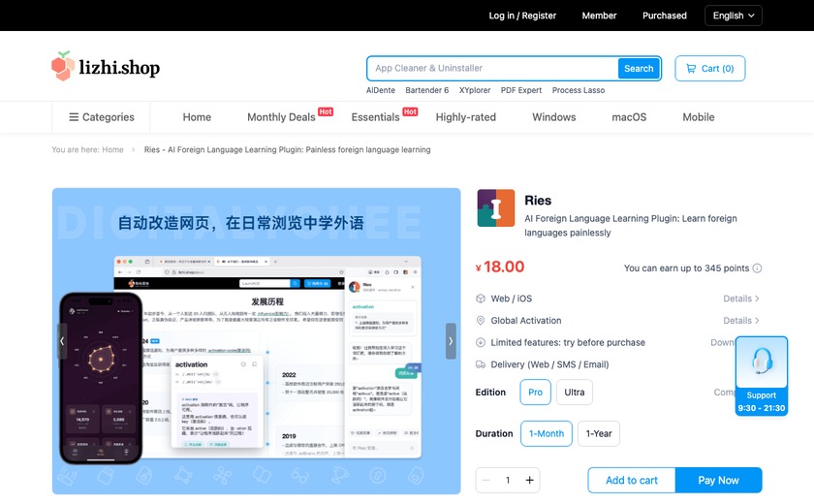This screenshot has width=814, height=504.
Task: Click the Home breadcrumb link
Action: (x=112, y=149)
